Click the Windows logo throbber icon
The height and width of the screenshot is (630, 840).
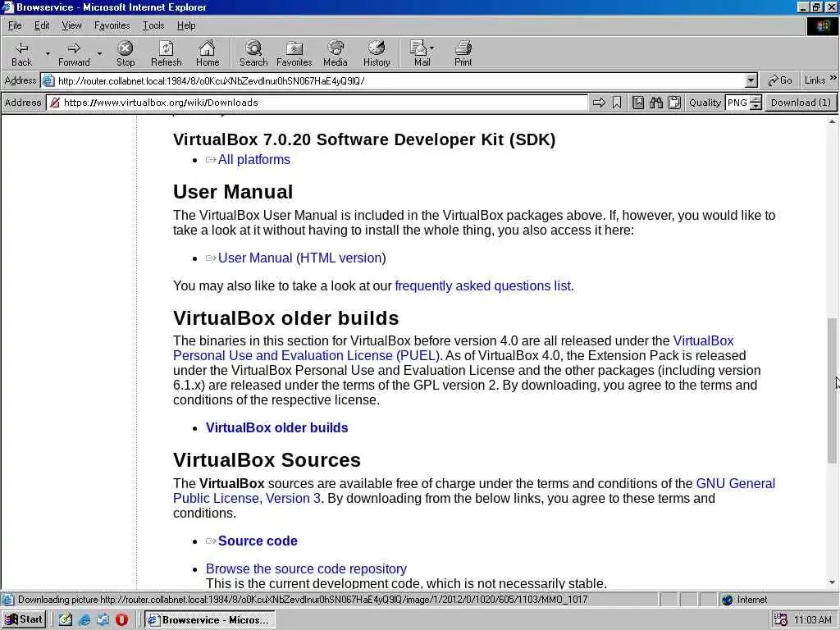coord(822,25)
